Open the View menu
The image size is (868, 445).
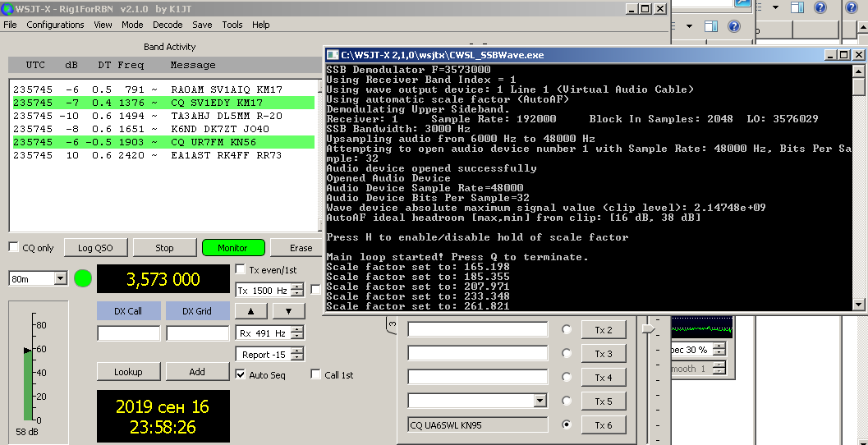(x=103, y=25)
